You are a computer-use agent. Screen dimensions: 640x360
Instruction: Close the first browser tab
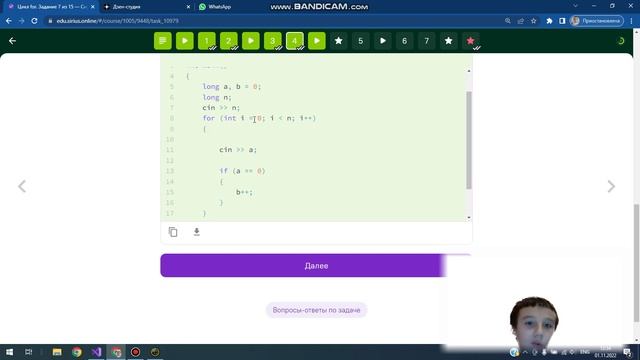click(93, 7)
